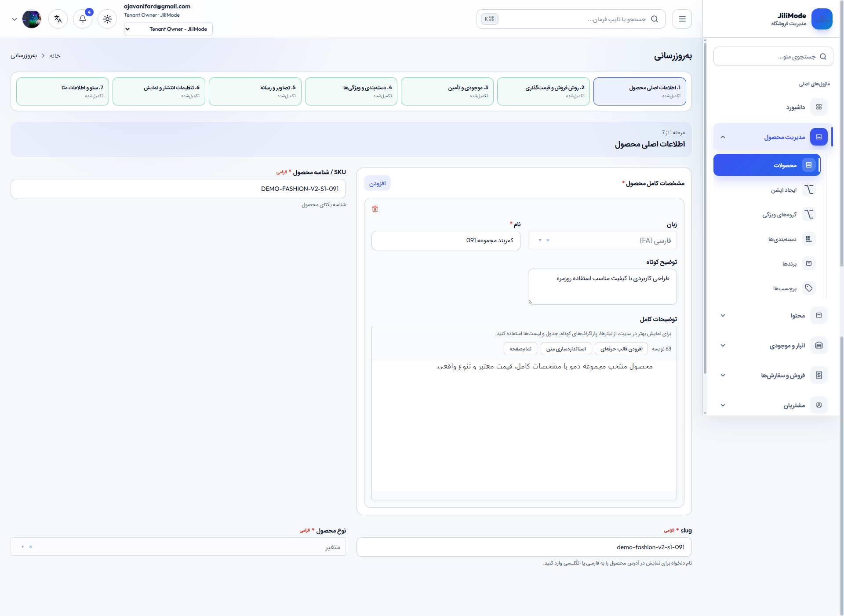Open the Tenant Owner - JiliMode selector
Screen dimensions: 844x616
168,29
